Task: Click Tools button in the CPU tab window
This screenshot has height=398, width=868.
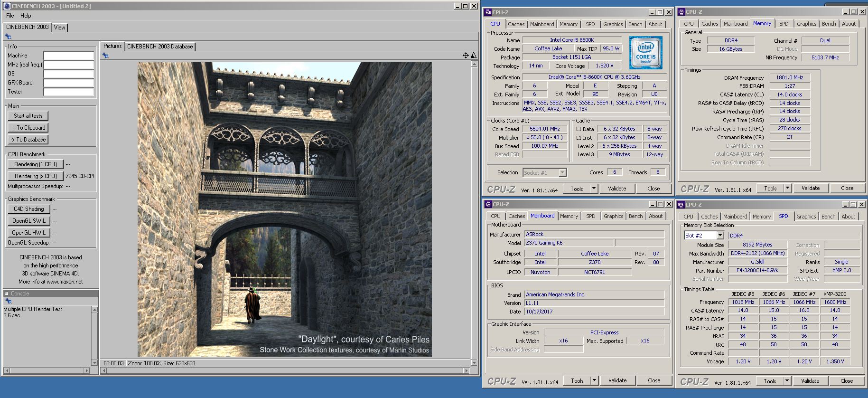Action: [x=577, y=189]
